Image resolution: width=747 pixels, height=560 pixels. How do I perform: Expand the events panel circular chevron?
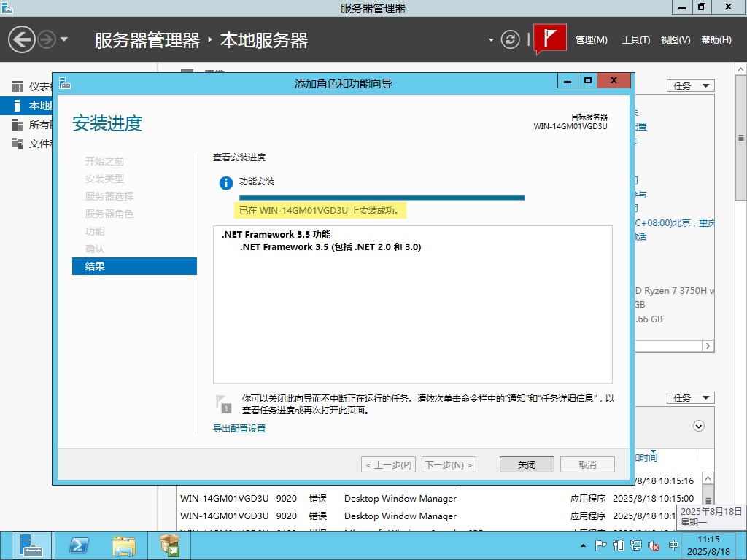pos(698,426)
